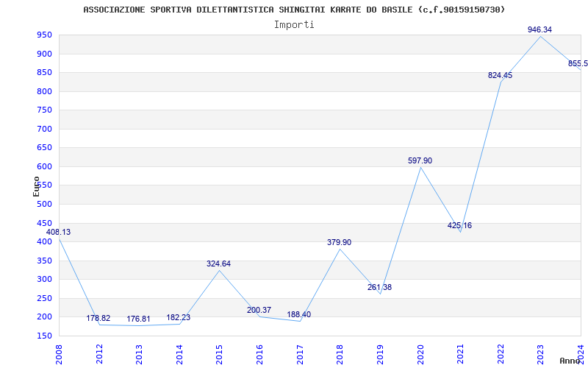This screenshot has height=368, width=588.
Task: Click the 600 y-axis tick label
Action: click(44, 167)
